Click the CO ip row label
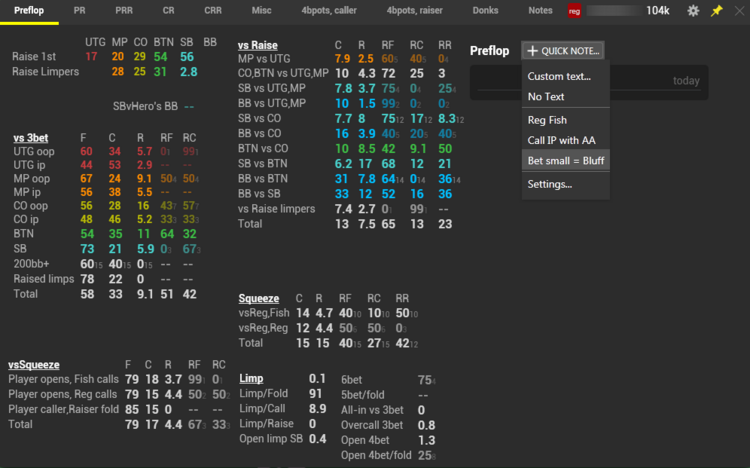The width and height of the screenshot is (750, 468). 26,220
